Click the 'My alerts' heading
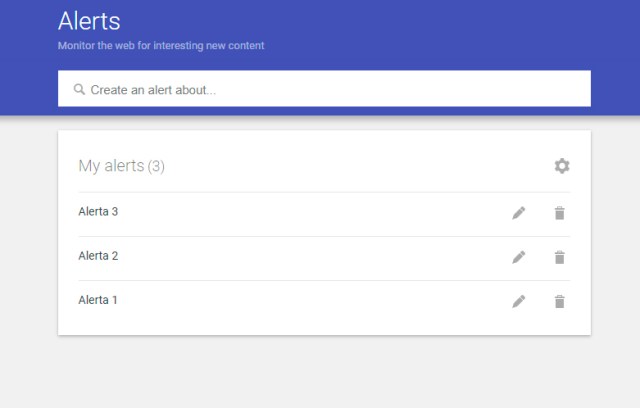640x408 pixels. (x=111, y=166)
